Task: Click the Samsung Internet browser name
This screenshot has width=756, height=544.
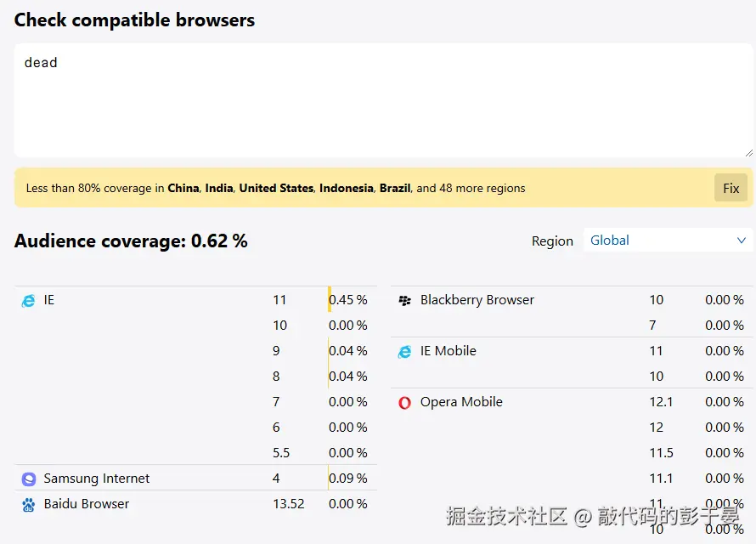Action: (97, 479)
